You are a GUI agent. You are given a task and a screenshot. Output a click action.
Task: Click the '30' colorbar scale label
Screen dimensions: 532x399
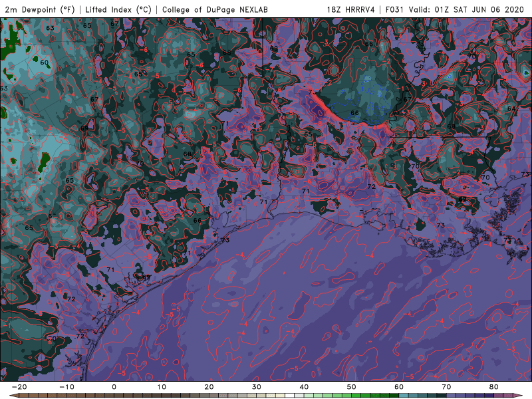click(x=257, y=387)
